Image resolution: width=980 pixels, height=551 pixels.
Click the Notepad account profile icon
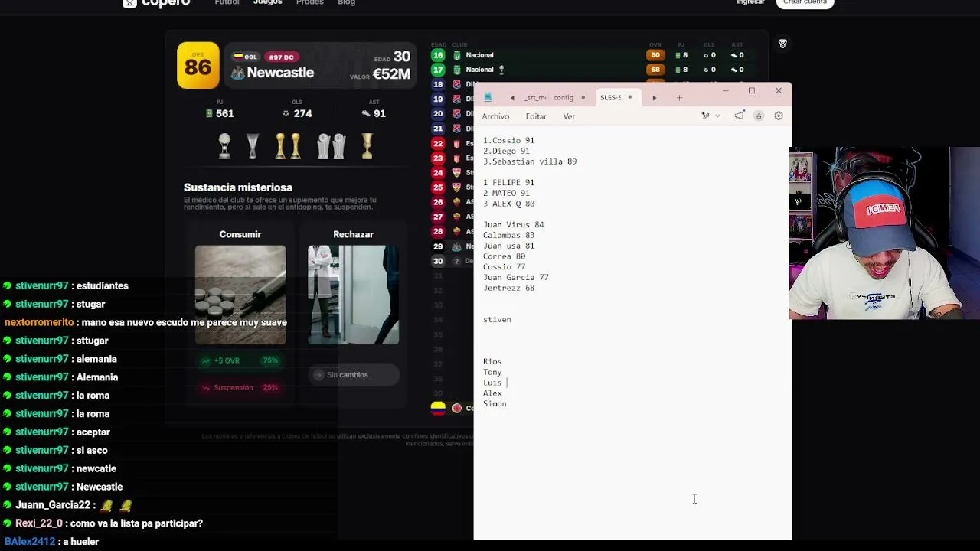click(759, 116)
